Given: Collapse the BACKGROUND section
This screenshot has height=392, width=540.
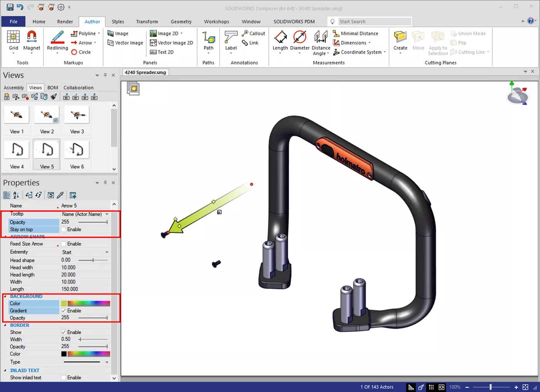Looking at the screenshot, I should (5, 296).
